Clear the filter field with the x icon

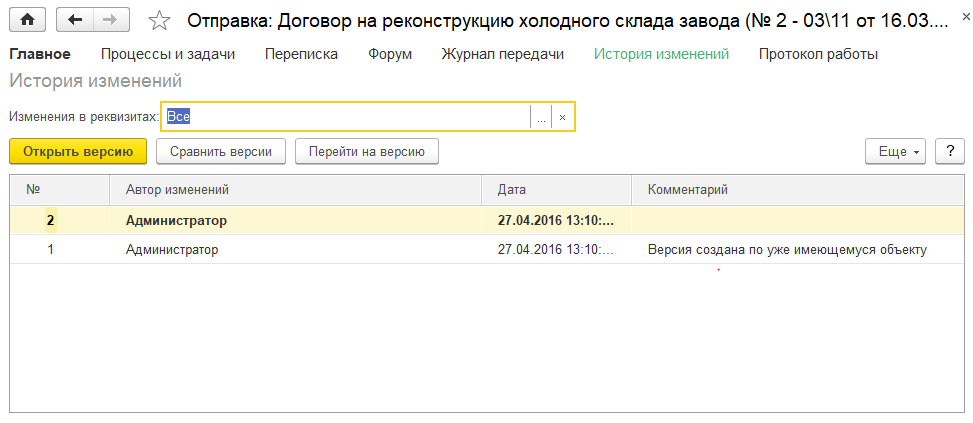[562, 117]
